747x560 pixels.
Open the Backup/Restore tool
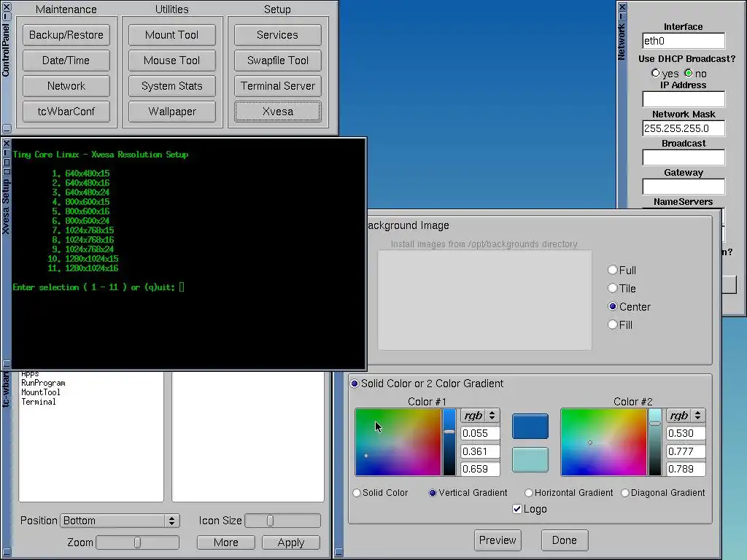(x=66, y=35)
